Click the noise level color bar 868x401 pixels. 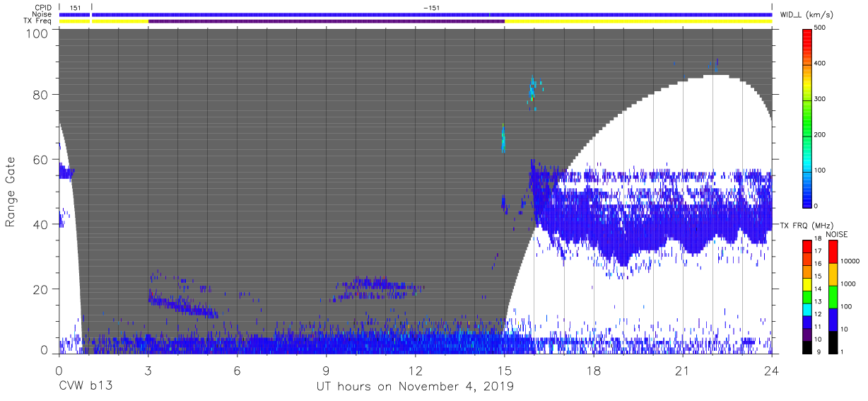[x=832, y=296]
